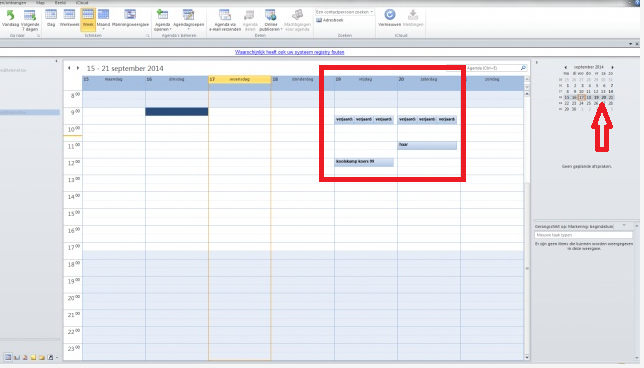Open the Adresboek
The height and width of the screenshot is (368, 644).
(x=330, y=20)
